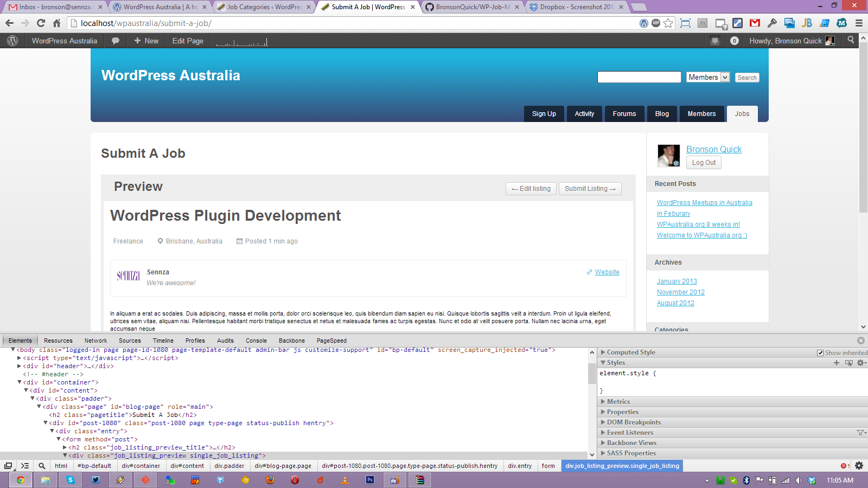
Task: Toggle Show inherited checkbox
Action: [x=820, y=353]
